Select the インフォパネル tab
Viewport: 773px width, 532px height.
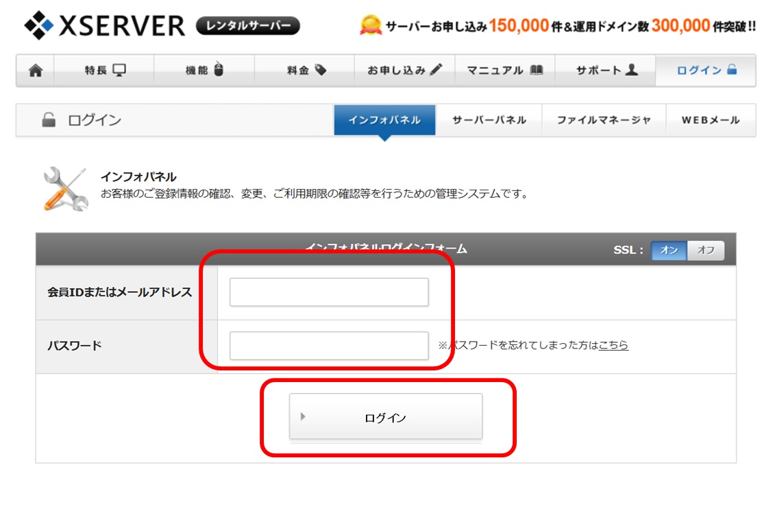384,120
